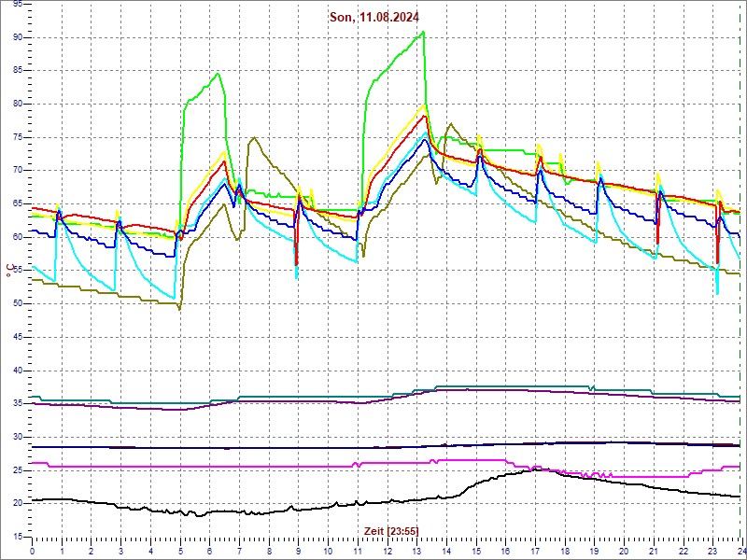
Task: Select the 40 temperature axis tick label
Action: tap(17, 371)
